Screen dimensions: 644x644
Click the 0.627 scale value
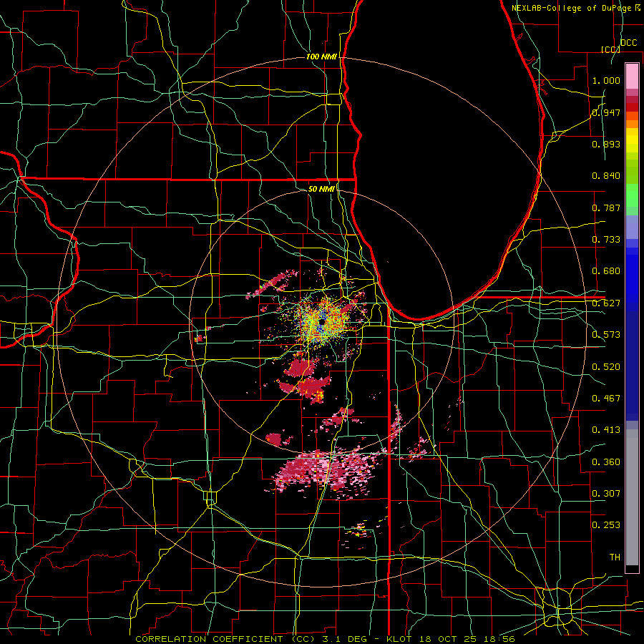point(606,303)
